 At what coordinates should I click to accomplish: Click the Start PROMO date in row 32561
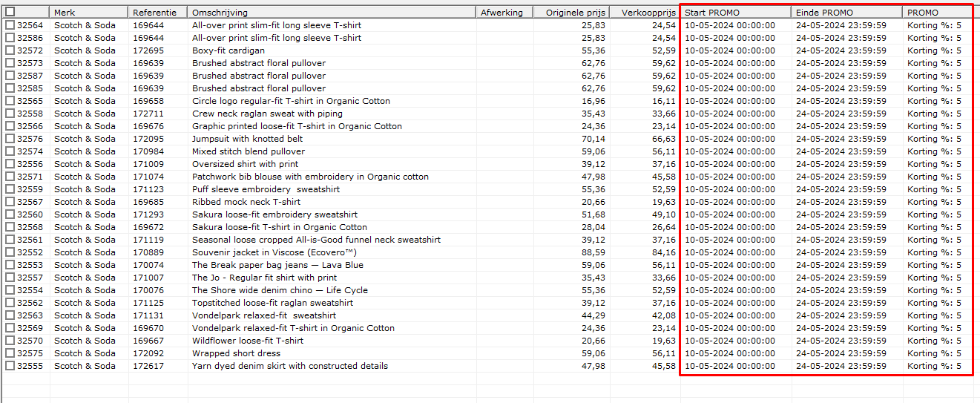coord(730,240)
